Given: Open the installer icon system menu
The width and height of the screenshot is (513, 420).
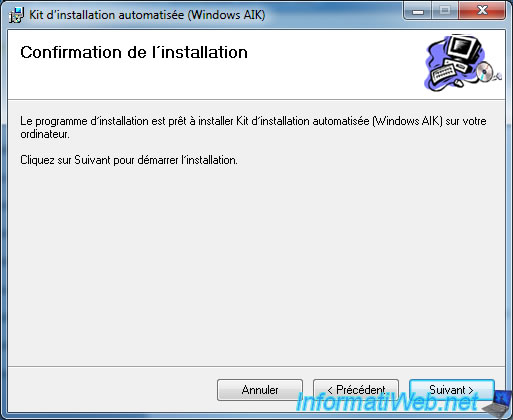Looking at the screenshot, I should [16, 15].
